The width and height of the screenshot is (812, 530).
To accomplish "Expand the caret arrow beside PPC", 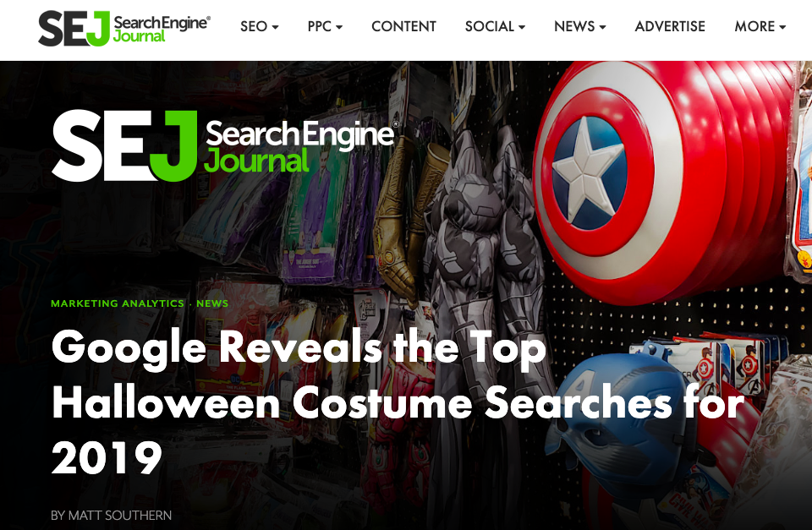I will pos(339,27).
